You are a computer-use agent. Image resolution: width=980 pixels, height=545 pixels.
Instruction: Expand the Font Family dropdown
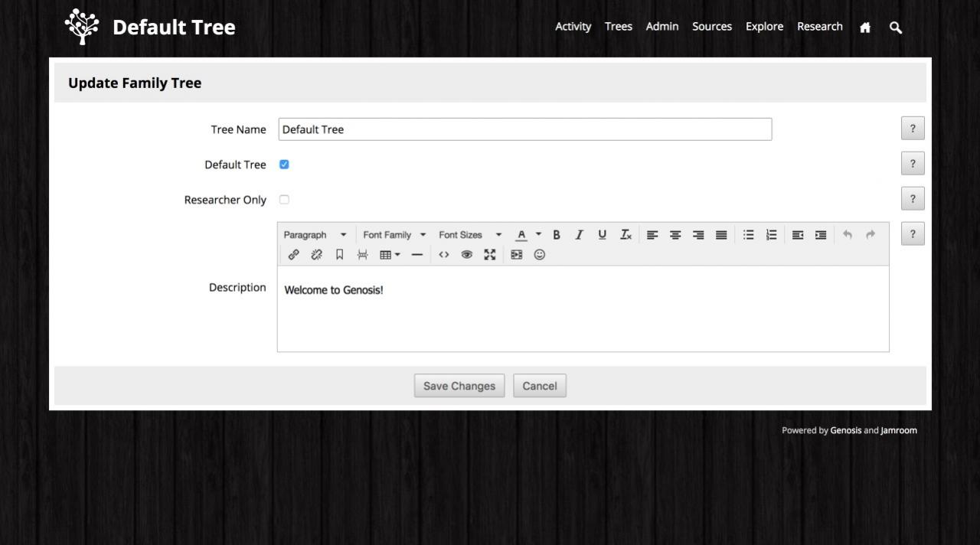click(394, 235)
